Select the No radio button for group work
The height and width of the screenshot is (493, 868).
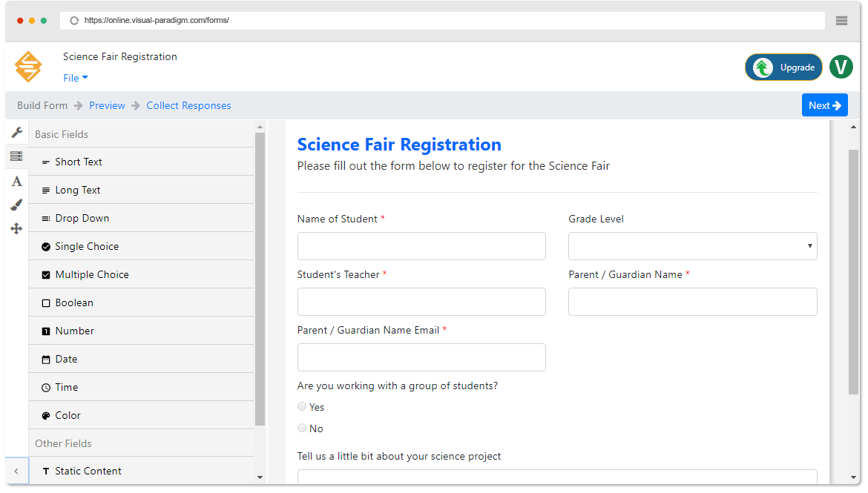click(x=301, y=428)
